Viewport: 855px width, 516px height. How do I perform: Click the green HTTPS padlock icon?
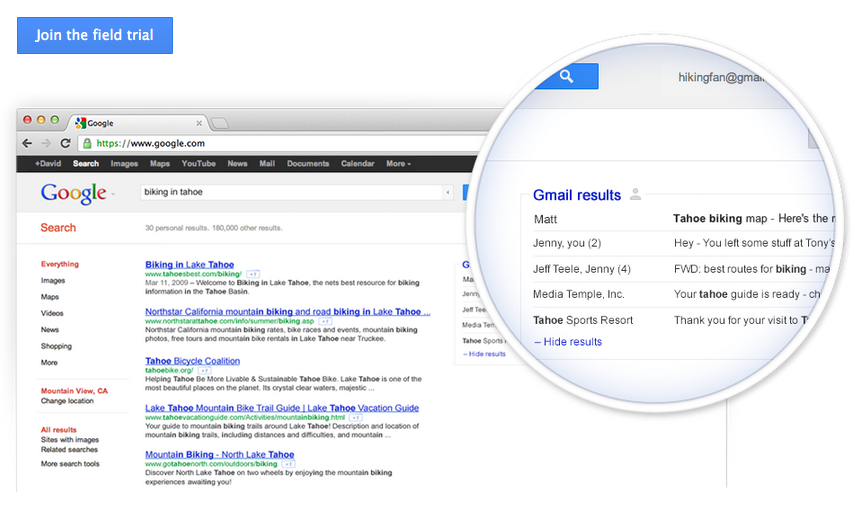88,143
